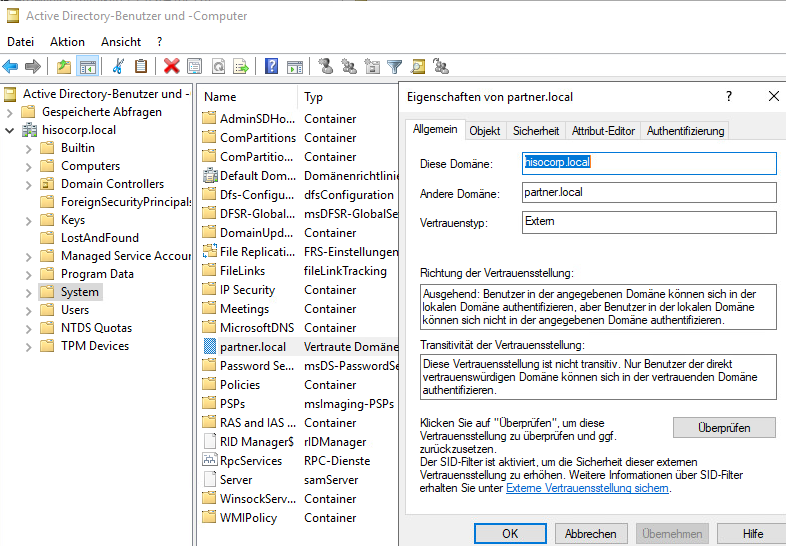The width and height of the screenshot is (786, 546).
Task: Open the Aktion menu
Action: [x=67, y=42]
